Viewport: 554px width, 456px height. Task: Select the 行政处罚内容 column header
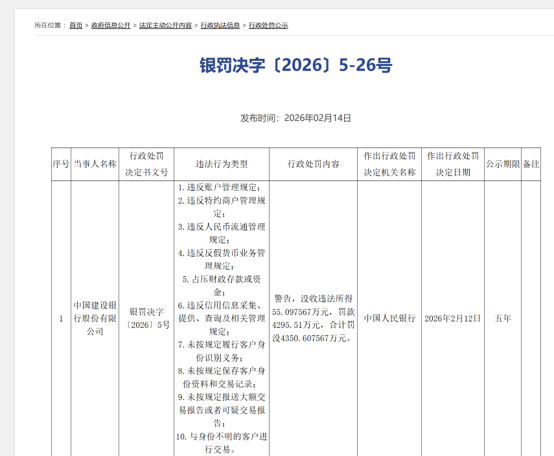click(313, 164)
